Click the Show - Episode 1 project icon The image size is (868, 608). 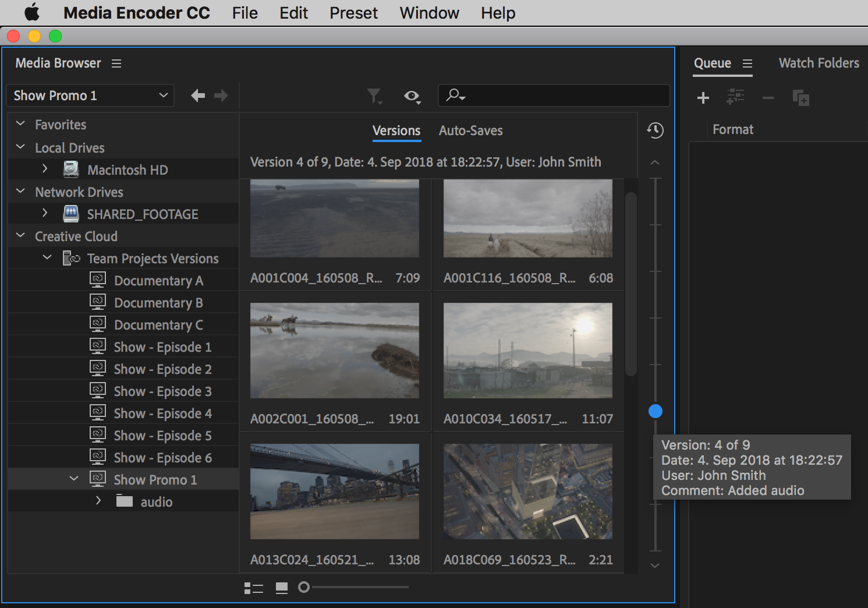coord(98,347)
